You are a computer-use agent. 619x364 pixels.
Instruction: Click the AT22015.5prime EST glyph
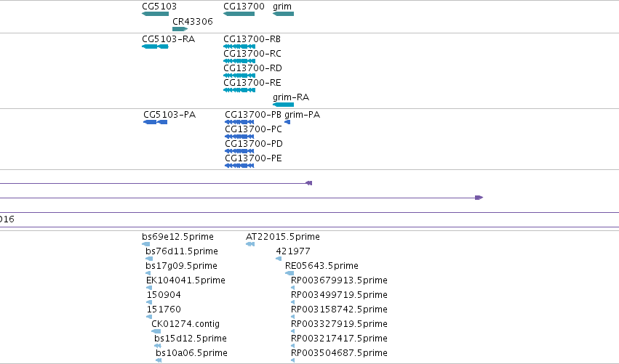coord(250,244)
